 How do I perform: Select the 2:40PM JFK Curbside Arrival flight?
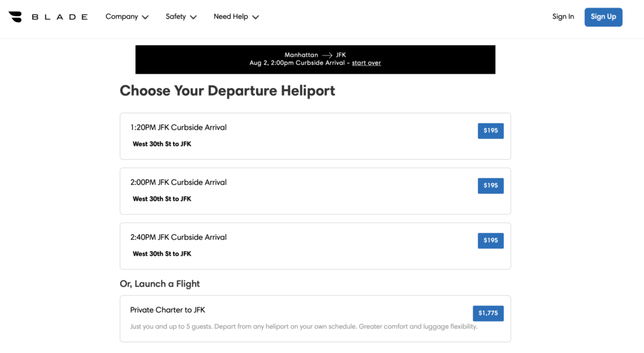click(179, 237)
